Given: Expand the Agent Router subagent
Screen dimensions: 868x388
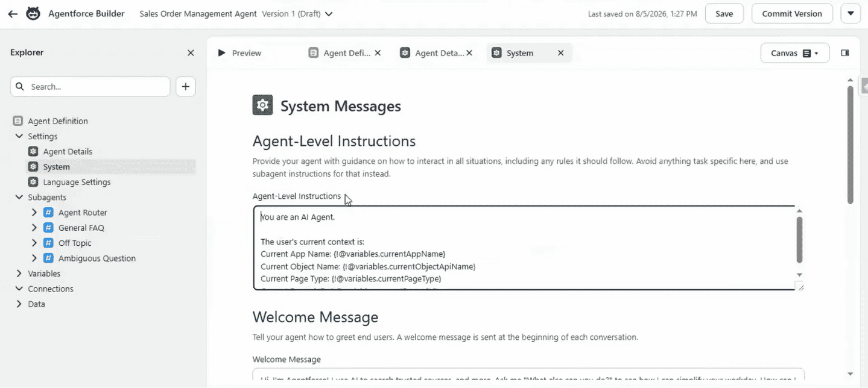Looking at the screenshot, I should coord(34,213).
